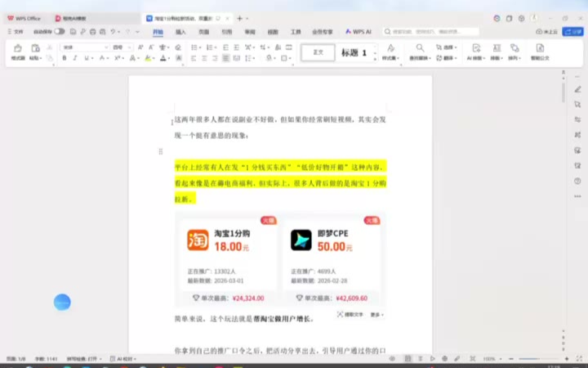Viewport: 588px width, 368px height.
Task: Open the Find and Replace (查找替换) tool
Action: click(420, 52)
